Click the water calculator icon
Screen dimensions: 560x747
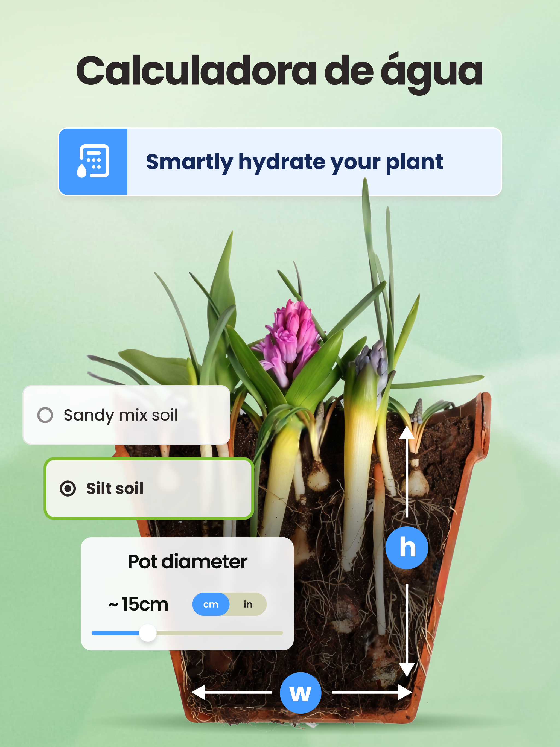coord(93,161)
